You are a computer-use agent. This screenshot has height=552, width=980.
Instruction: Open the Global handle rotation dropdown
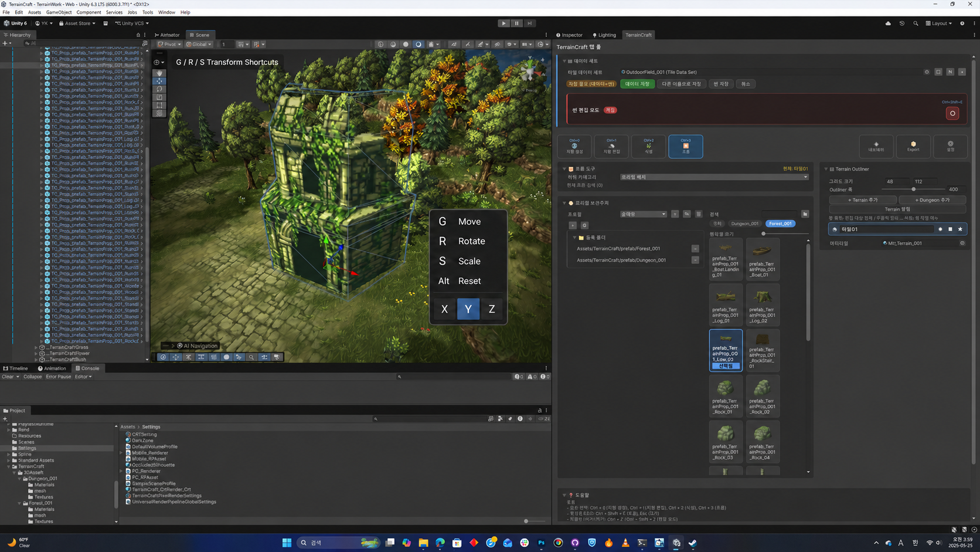(199, 44)
